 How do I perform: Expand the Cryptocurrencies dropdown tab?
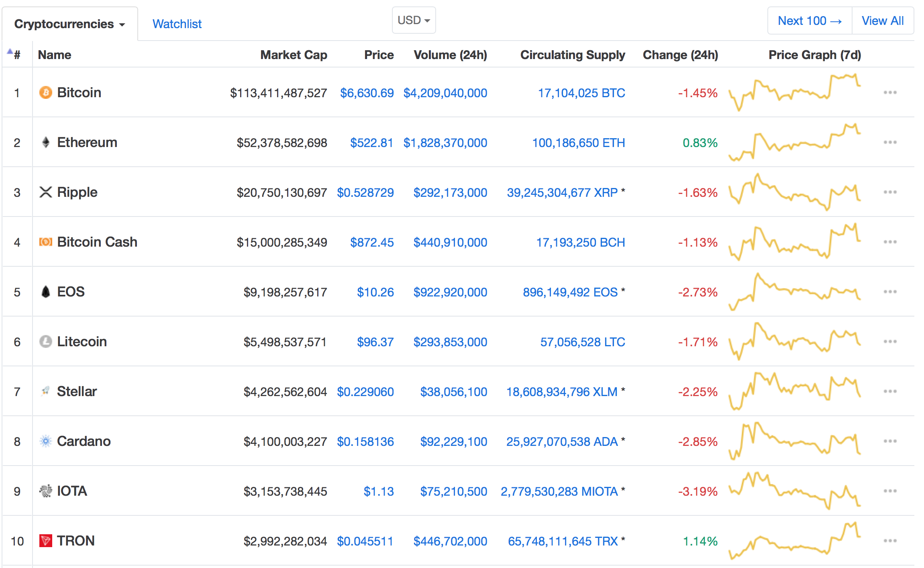[69, 24]
